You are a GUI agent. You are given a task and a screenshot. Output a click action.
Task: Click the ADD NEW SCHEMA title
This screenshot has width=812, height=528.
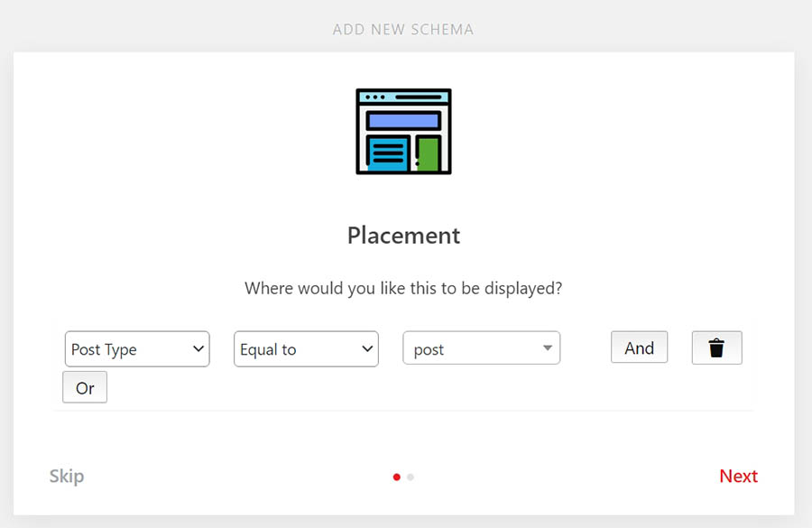pos(403,30)
